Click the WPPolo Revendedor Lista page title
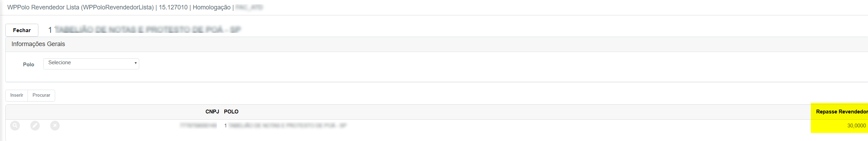The image size is (868, 141). click(x=80, y=7)
